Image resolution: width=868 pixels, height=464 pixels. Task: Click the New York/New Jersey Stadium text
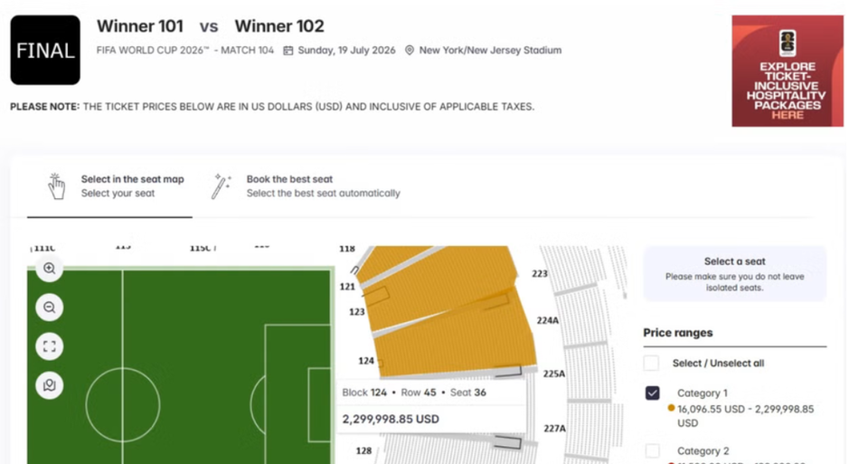(x=490, y=51)
